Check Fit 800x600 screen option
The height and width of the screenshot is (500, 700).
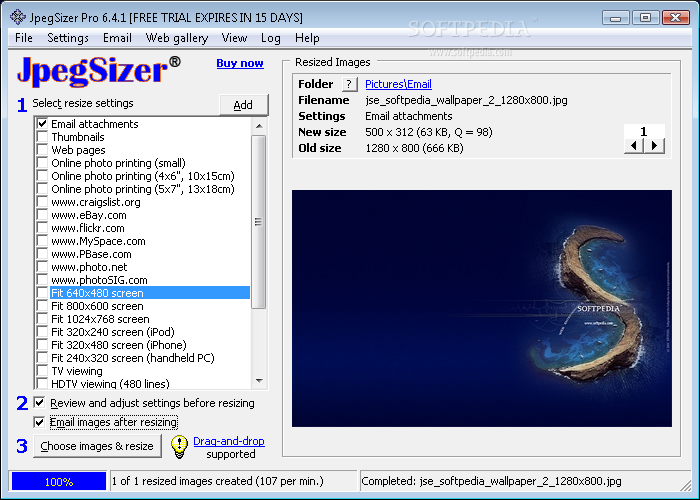42,305
